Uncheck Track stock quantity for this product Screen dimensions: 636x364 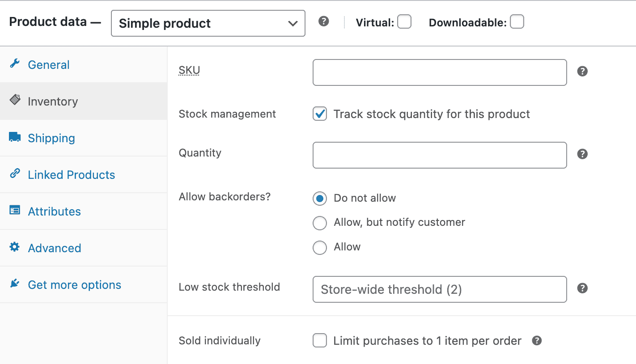pyautogui.click(x=319, y=114)
